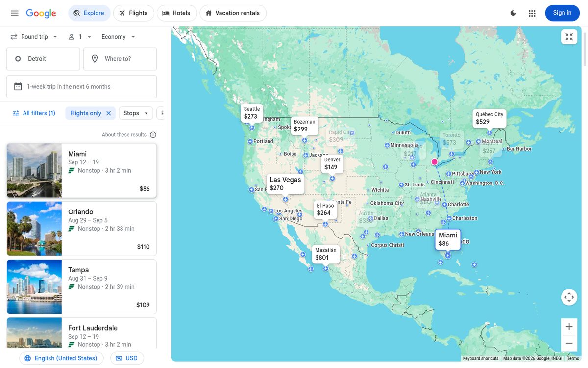Open Keyboard shortcuts on map
This screenshot has height=368, width=588.
pyautogui.click(x=481, y=359)
